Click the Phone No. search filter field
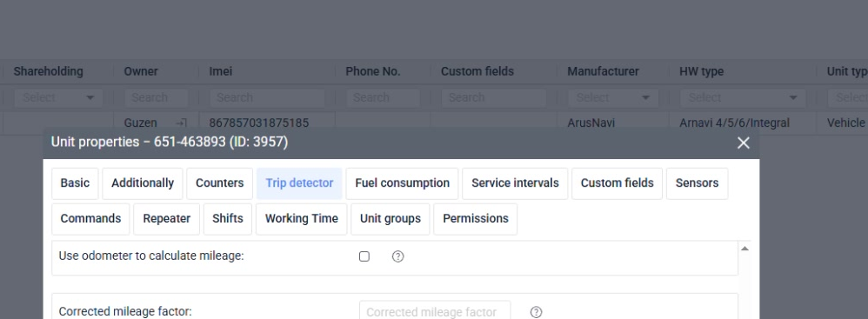This screenshot has width=868, height=319. tap(383, 98)
